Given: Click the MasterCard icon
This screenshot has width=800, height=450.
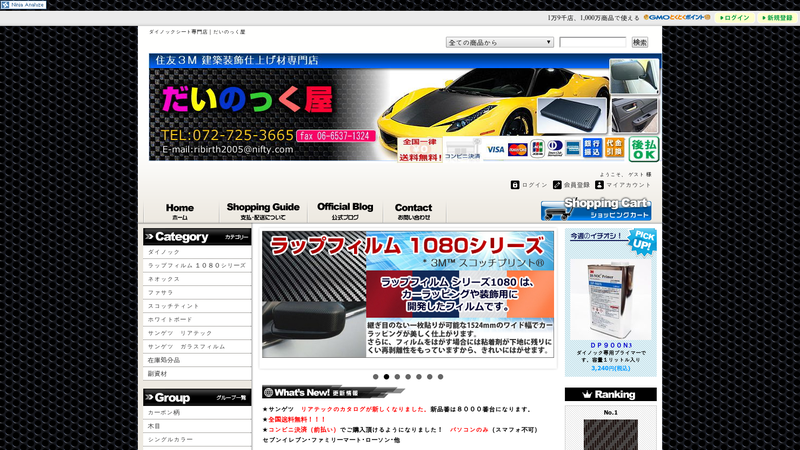Looking at the screenshot, I should (x=517, y=149).
